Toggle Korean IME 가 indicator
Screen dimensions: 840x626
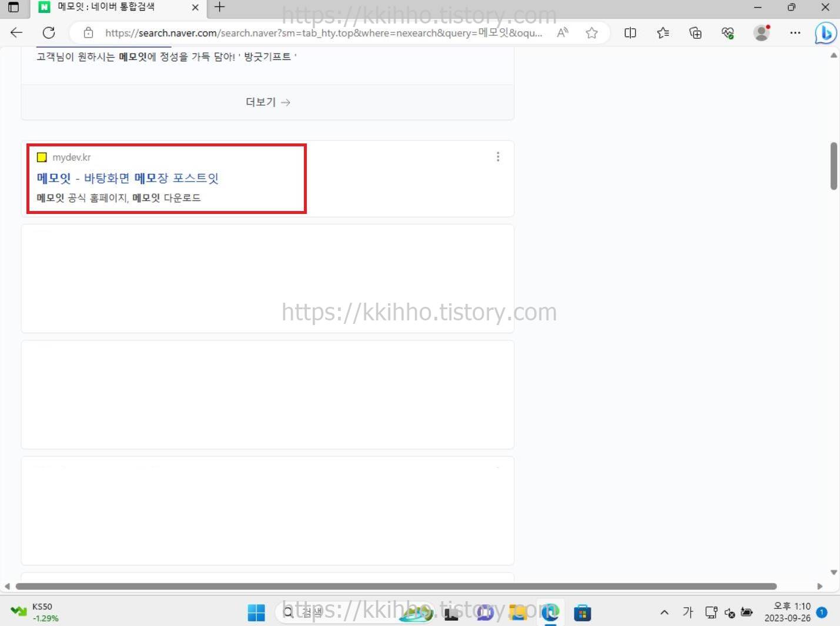tap(688, 612)
